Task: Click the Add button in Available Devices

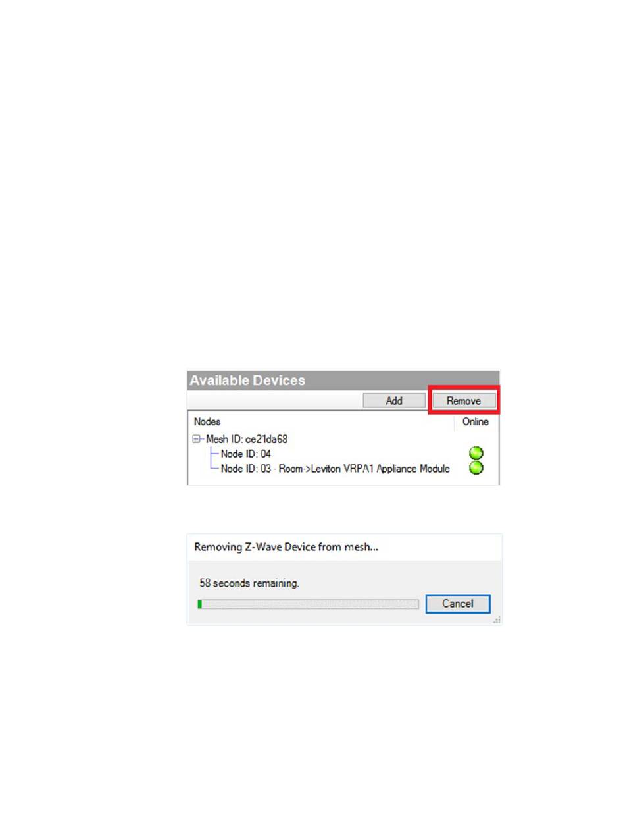Action: click(x=394, y=400)
